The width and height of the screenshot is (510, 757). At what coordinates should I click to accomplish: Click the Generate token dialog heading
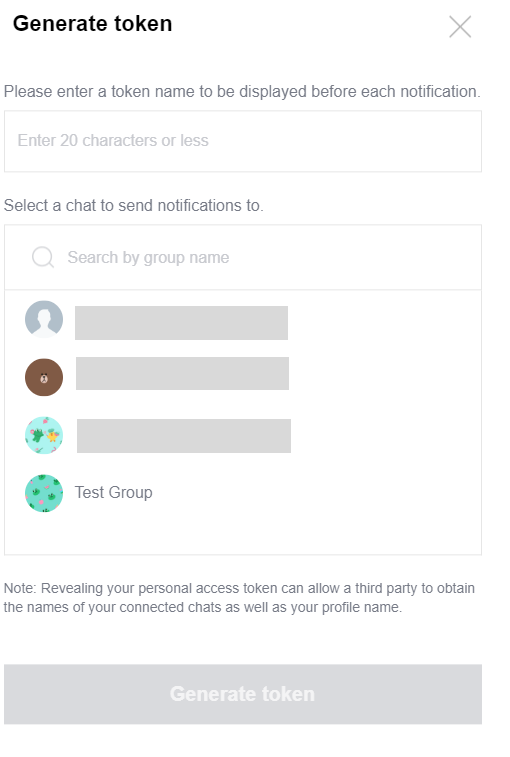92,24
